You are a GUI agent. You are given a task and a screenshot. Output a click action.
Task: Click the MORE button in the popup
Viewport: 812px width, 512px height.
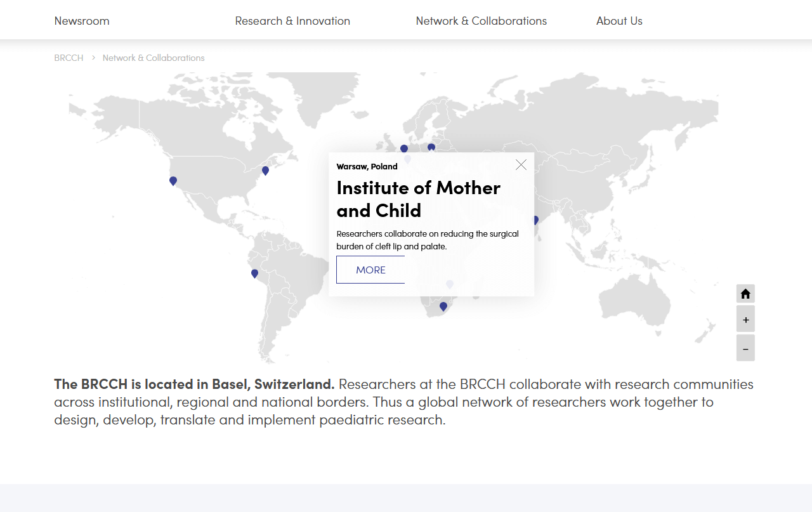pyautogui.click(x=370, y=270)
